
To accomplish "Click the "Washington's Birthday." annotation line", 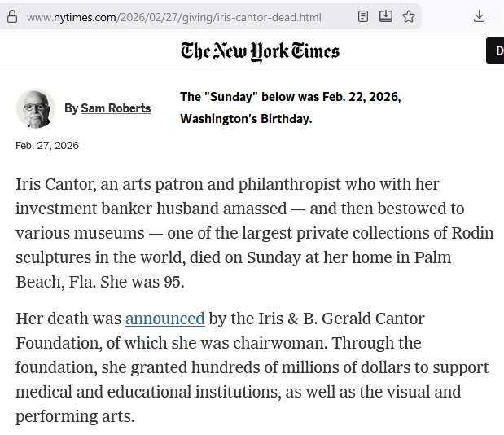I will [x=246, y=119].
